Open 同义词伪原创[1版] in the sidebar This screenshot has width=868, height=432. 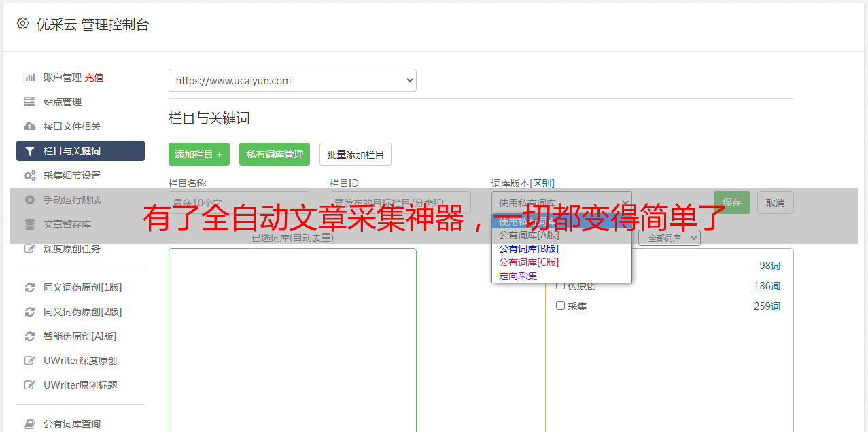coord(82,287)
